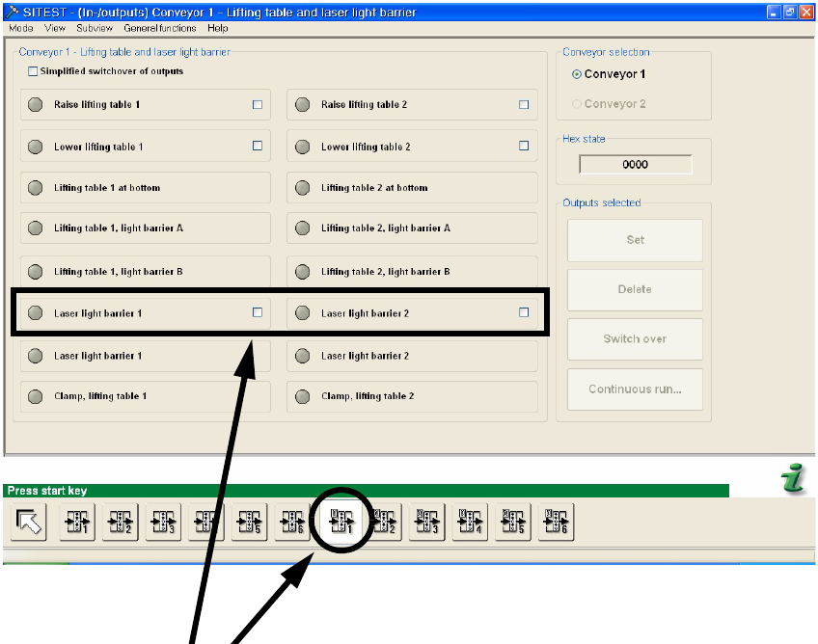This screenshot has height=644, width=818.
Task: Click the 'Lifting table 1, light barrier B' label
Action: pyautogui.click(x=119, y=272)
